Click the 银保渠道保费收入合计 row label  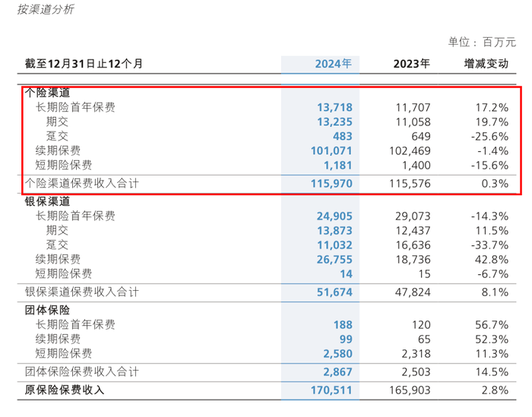(x=82, y=292)
